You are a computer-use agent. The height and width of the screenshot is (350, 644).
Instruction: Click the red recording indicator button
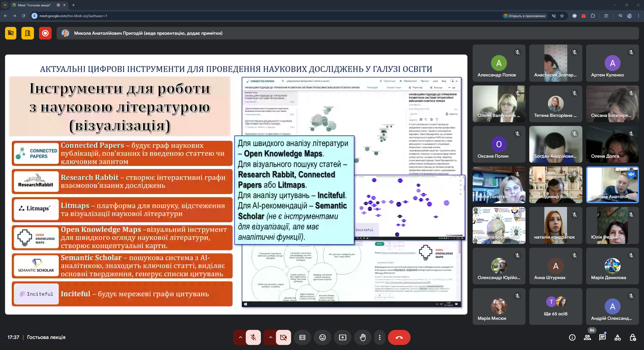45,33
